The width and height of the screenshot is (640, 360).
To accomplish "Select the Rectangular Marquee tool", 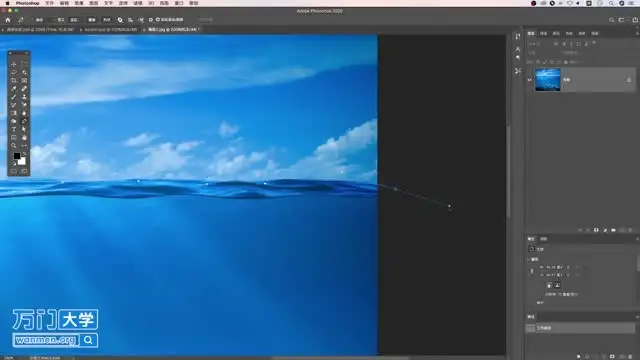I will 24,64.
